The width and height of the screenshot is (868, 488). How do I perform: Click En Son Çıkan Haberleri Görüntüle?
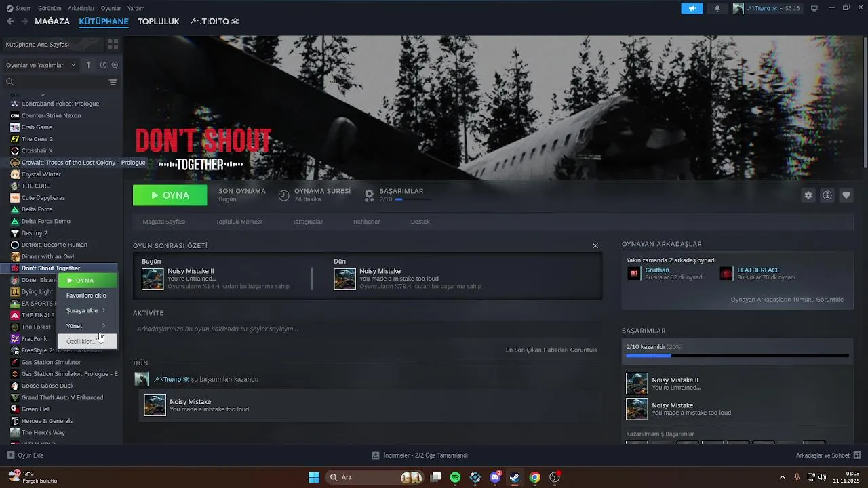pyautogui.click(x=551, y=350)
